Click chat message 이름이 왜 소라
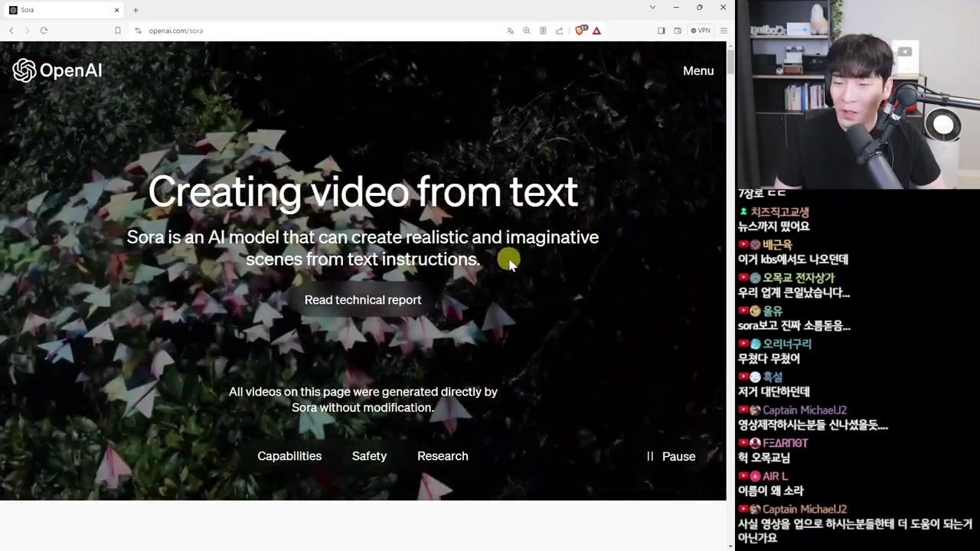The image size is (980, 551). pos(771,491)
